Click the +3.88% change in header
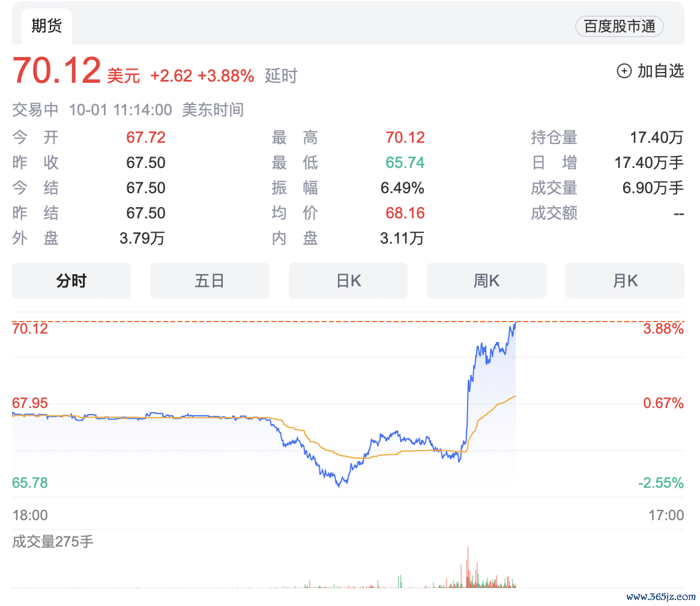The image size is (700, 606). click(x=226, y=76)
